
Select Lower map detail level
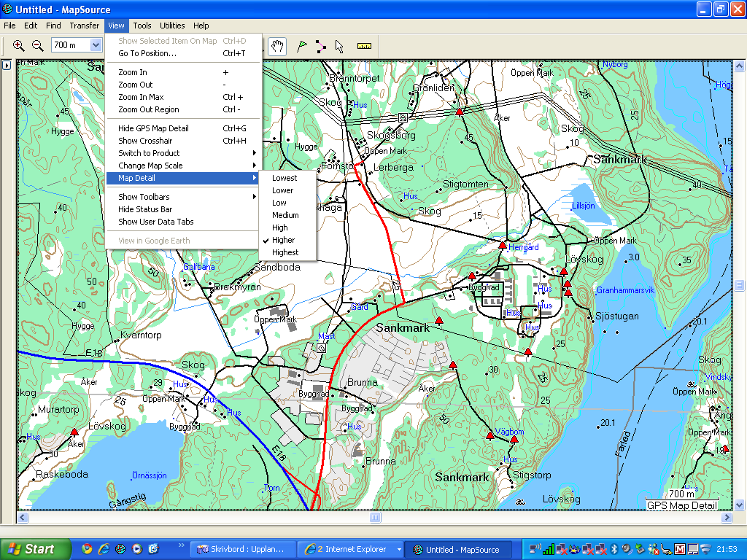click(287, 190)
